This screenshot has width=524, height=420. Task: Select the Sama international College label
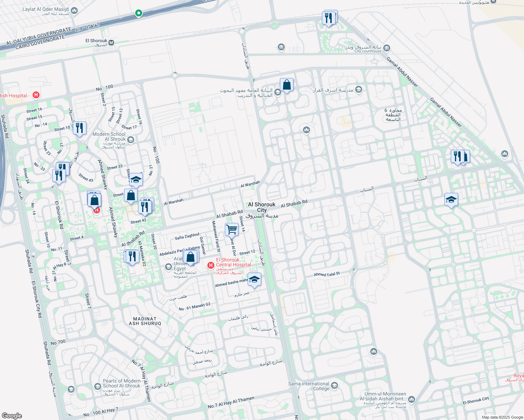[x=309, y=386]
